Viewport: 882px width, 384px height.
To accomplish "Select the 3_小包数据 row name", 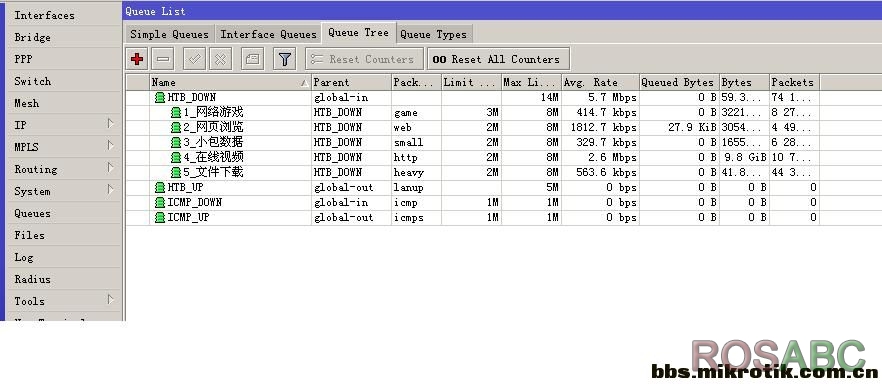I will pos(213,142).
